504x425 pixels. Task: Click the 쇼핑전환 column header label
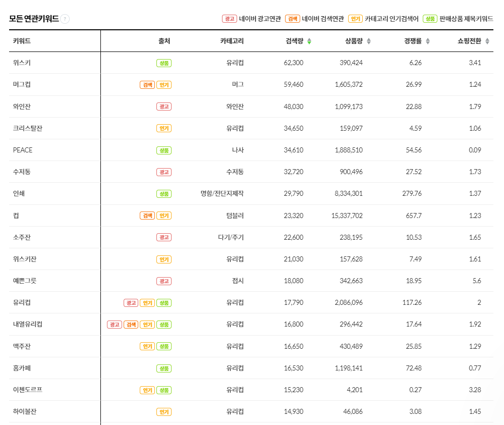(469, 41)
